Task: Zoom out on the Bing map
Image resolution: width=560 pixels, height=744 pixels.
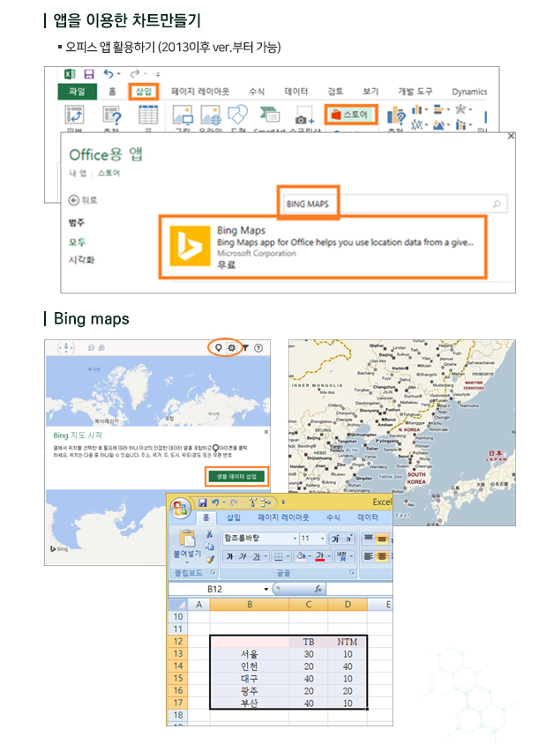Action: 91,348
